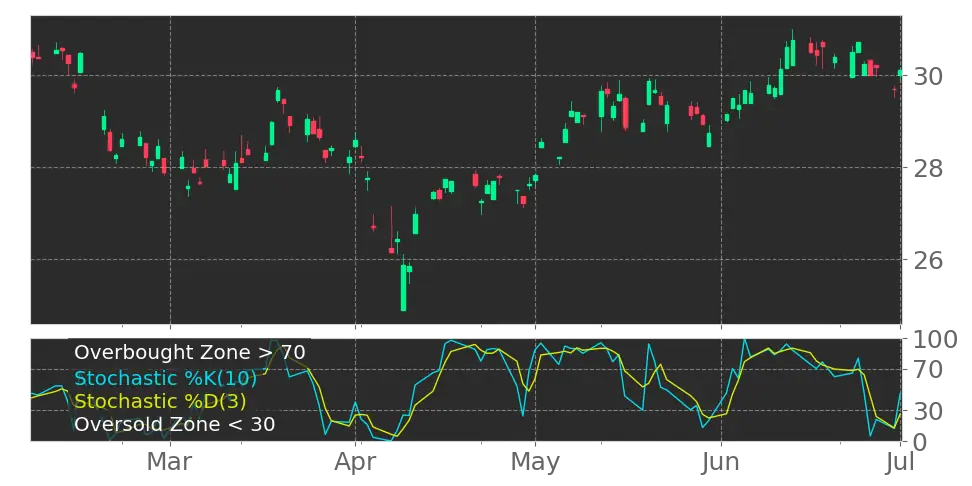Click the 'Apr' date axis label
This screenshot has height=486, width=972.
[356, 463]
